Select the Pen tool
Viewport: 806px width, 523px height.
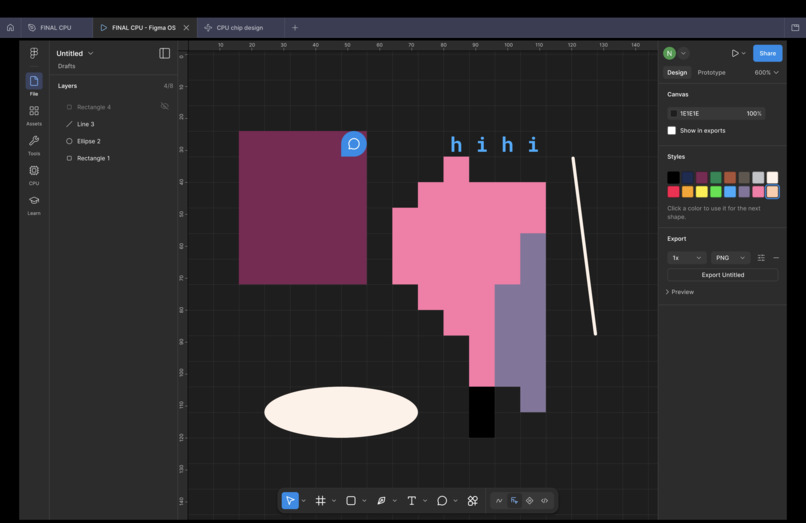point(381,500)
